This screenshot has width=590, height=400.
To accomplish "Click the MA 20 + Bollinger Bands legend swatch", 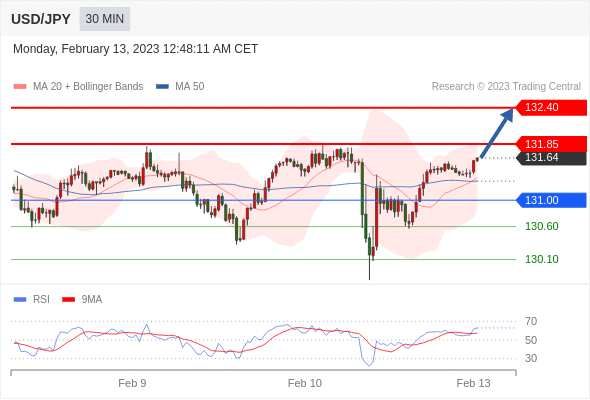I will coord(20,87).
